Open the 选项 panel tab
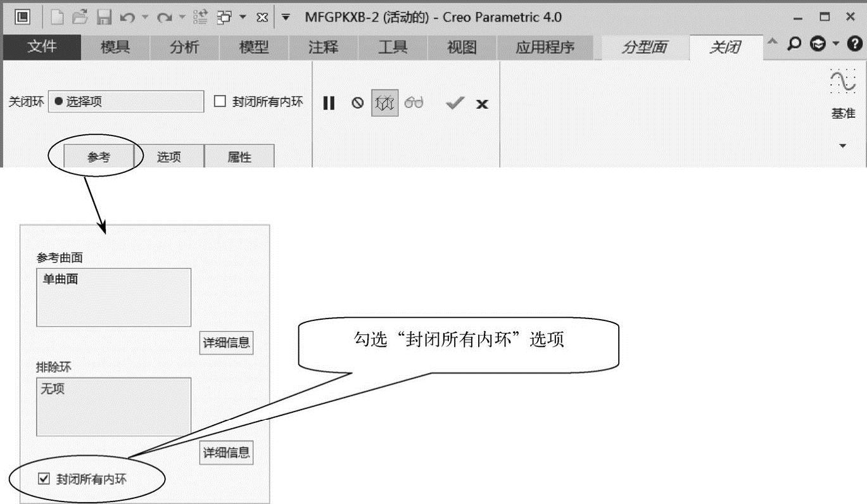The image size is (867, 504). [169, 157]
